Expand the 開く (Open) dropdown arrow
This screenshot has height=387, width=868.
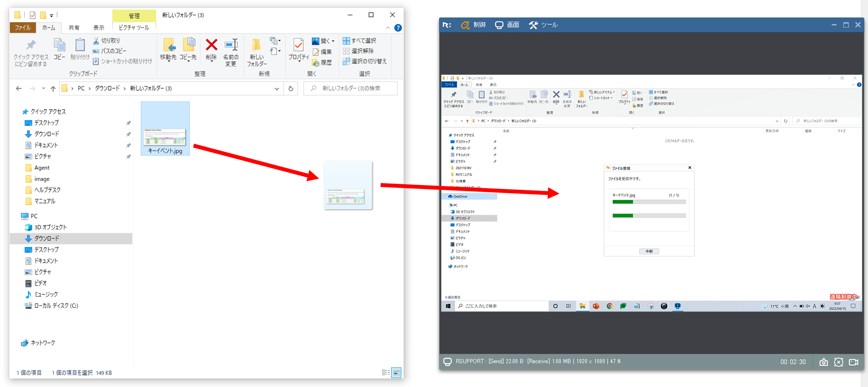click(333, 41)
